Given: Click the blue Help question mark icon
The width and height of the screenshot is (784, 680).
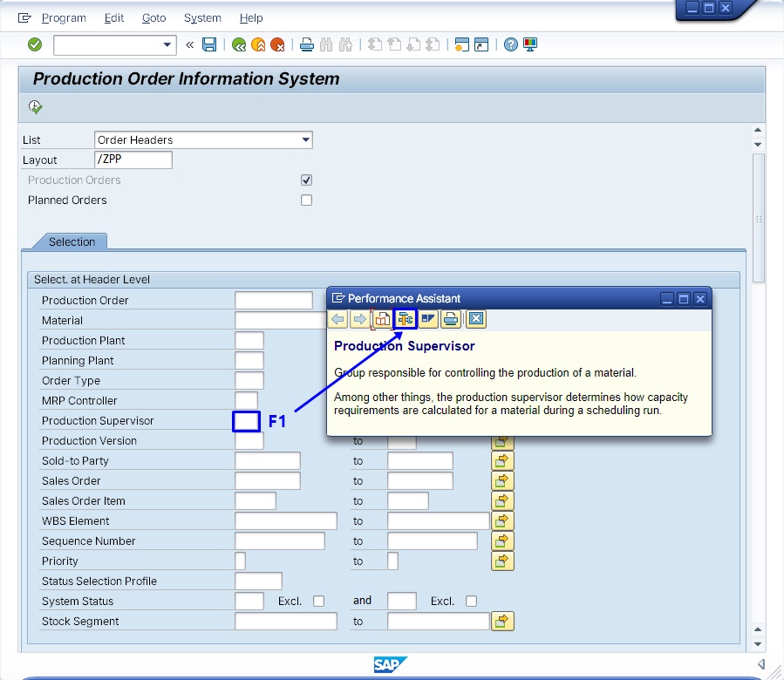Looking at the screenshot, I should coord(510,45).
